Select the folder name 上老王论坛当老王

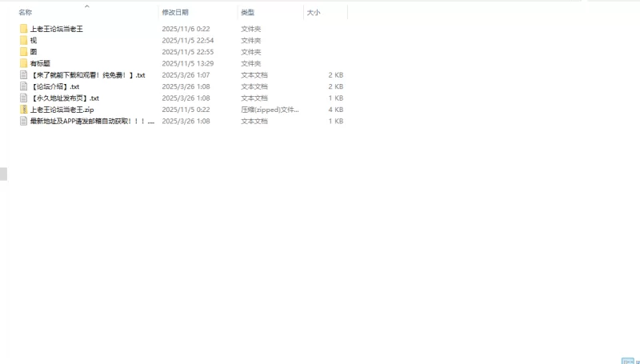coord(57,29)
